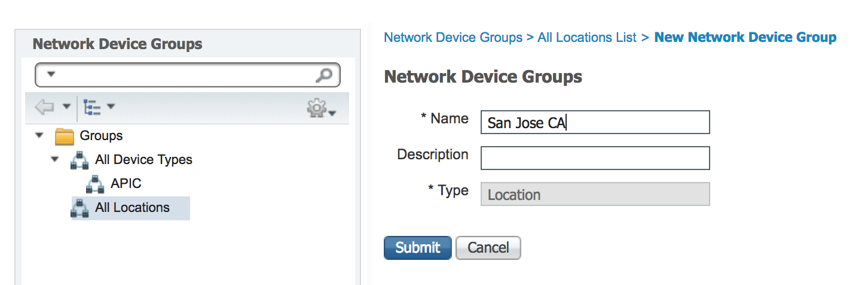Open the dropdown arrow beside the tree view icon
This screenshot has height=285, width=868.
[x=111, y=108]
